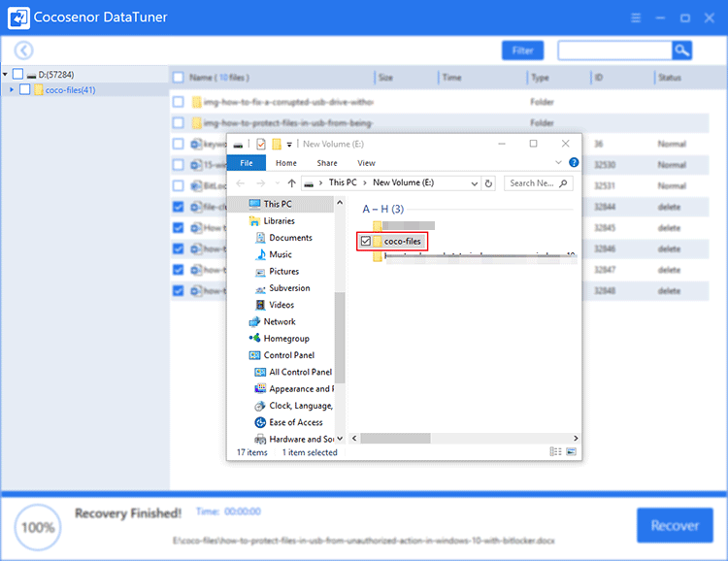Select the coco-files folder in Explorer

[x=402, y=241]
